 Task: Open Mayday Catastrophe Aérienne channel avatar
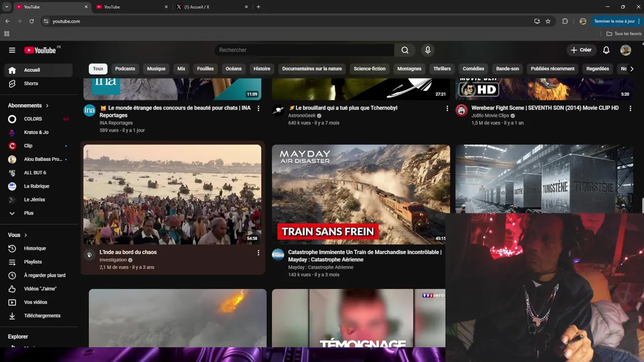click(x=278, y=255)
